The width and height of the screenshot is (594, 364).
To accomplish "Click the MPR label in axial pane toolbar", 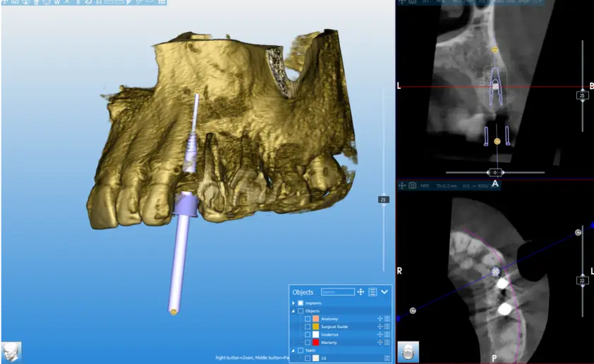I will click(x=425, y=186).
